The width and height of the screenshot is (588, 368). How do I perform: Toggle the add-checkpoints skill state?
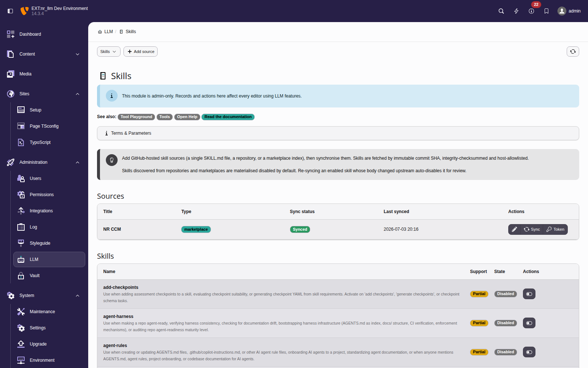(x=529, y=294)
